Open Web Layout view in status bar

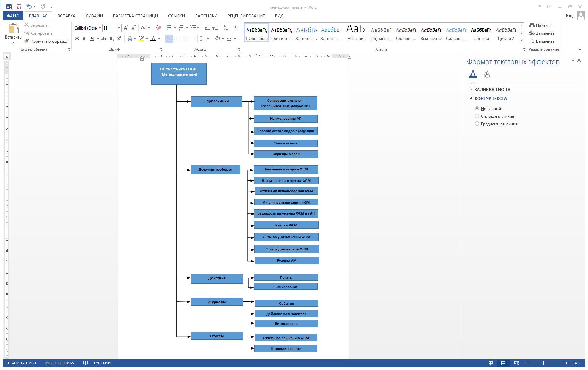517,363
